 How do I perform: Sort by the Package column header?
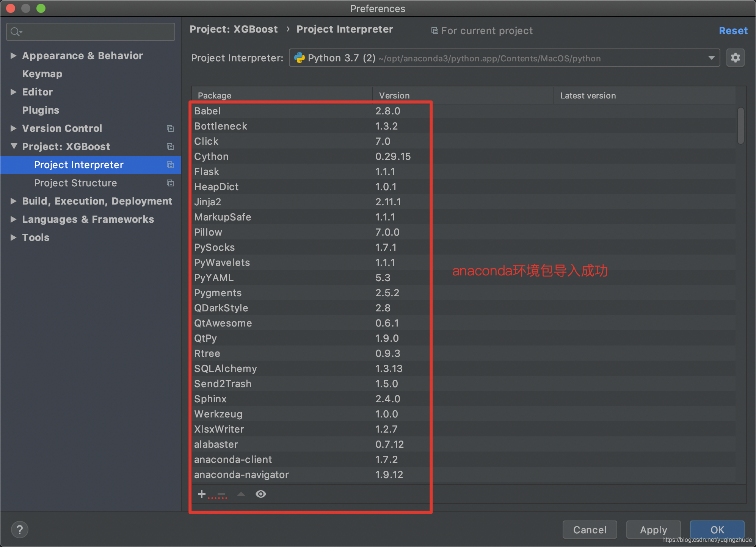[x=282, y=95]
